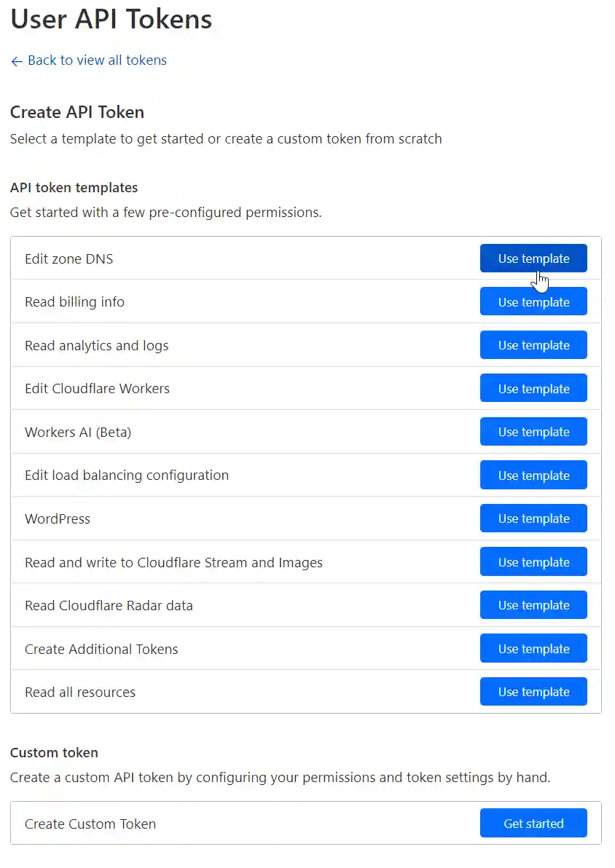Use the Create Additional Tokens template
Viewport: 615px width, 868px height.
[x=533, y=648]
